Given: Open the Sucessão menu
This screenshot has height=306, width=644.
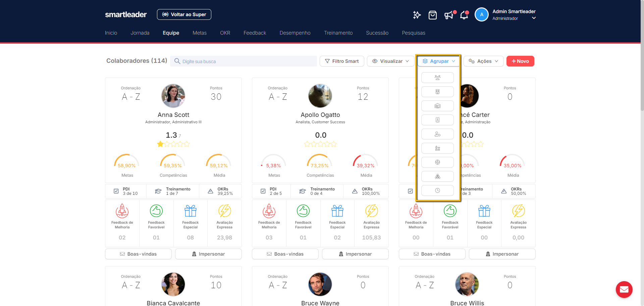Looking at the screenshot, I should (377, 33).
